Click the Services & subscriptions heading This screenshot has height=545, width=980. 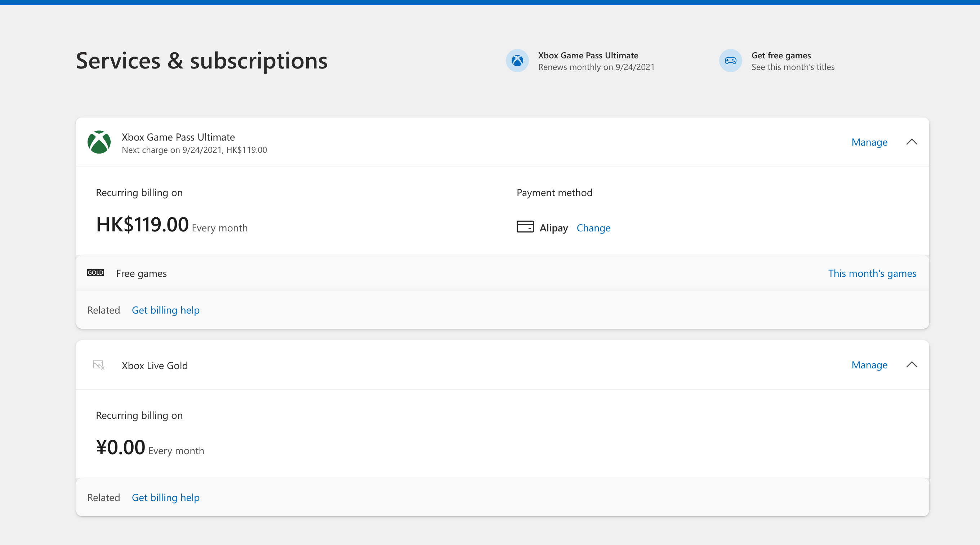(x=202, y=61)
